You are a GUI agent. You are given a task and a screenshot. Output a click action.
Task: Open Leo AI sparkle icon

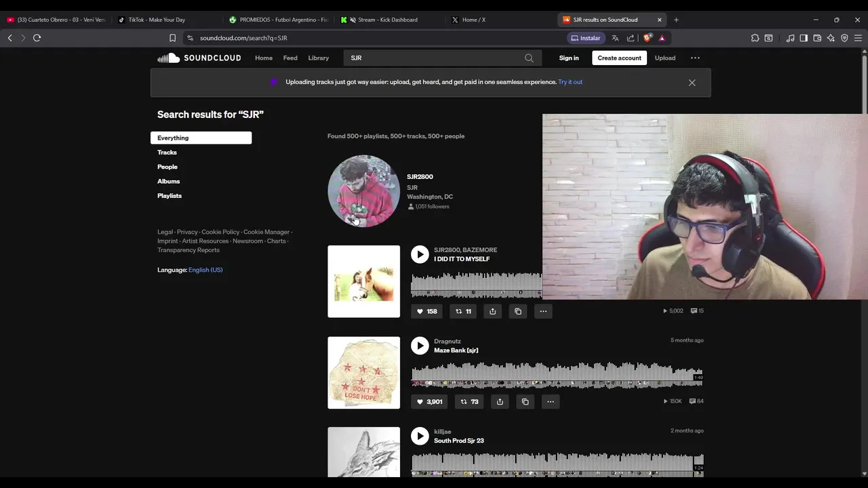pyautogui.click(x=831, y=38)
